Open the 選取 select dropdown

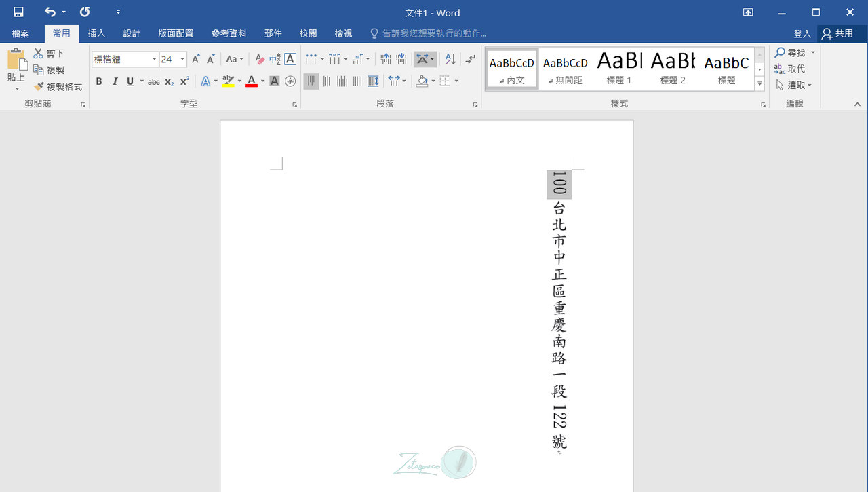(793, 85)
